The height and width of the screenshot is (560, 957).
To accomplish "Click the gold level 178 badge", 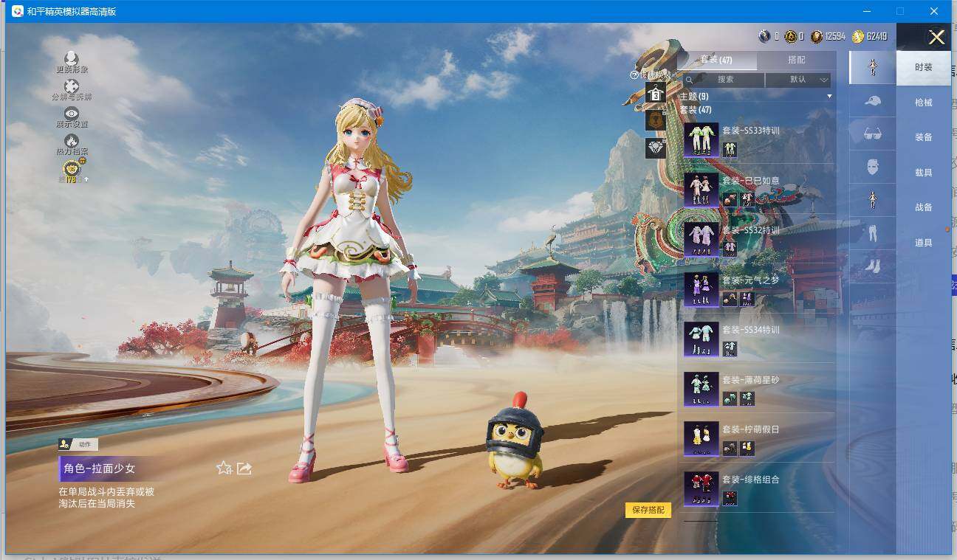I will [72, 170].
